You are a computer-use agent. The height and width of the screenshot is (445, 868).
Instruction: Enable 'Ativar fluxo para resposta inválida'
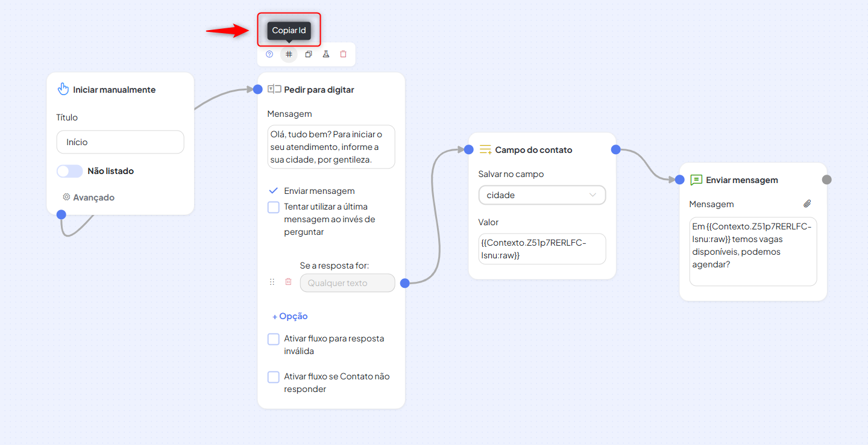click(274, 339)
